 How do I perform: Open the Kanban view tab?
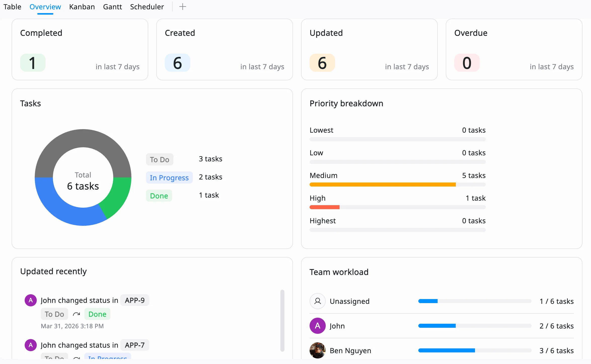coord(82,7)
